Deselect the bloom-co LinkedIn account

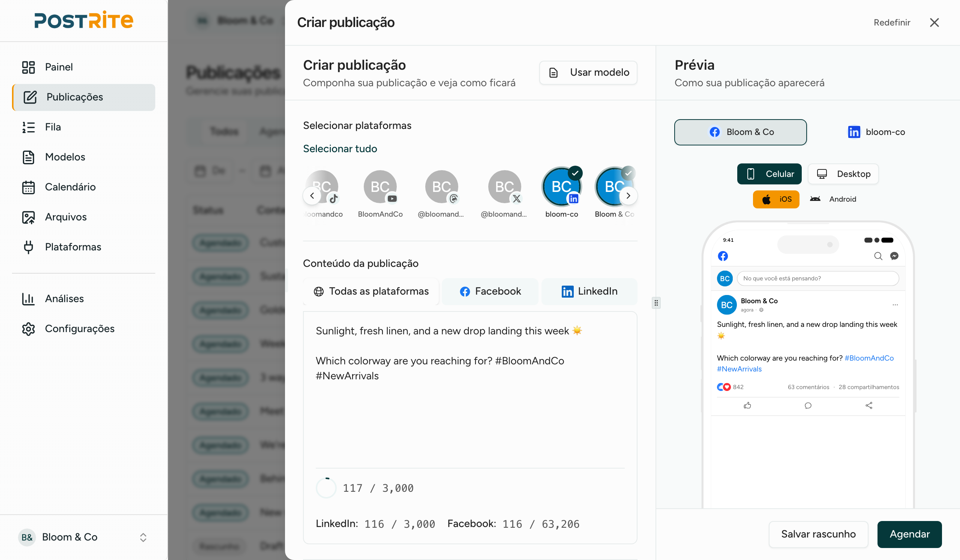click(561, 187)
